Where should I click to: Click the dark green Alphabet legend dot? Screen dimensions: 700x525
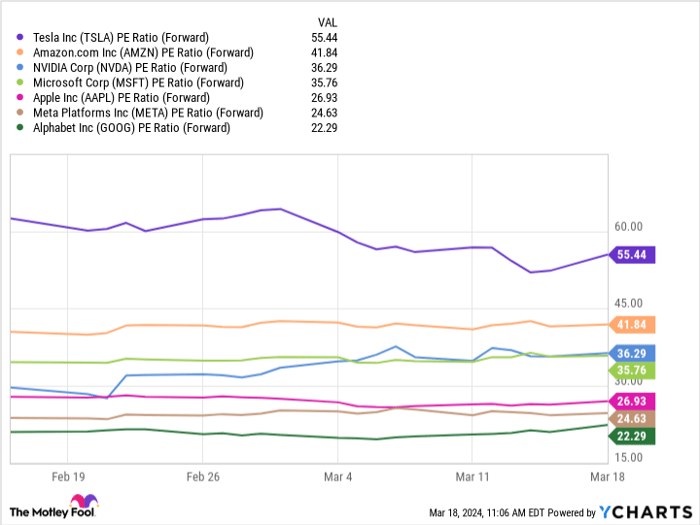(x=21, y=128)
